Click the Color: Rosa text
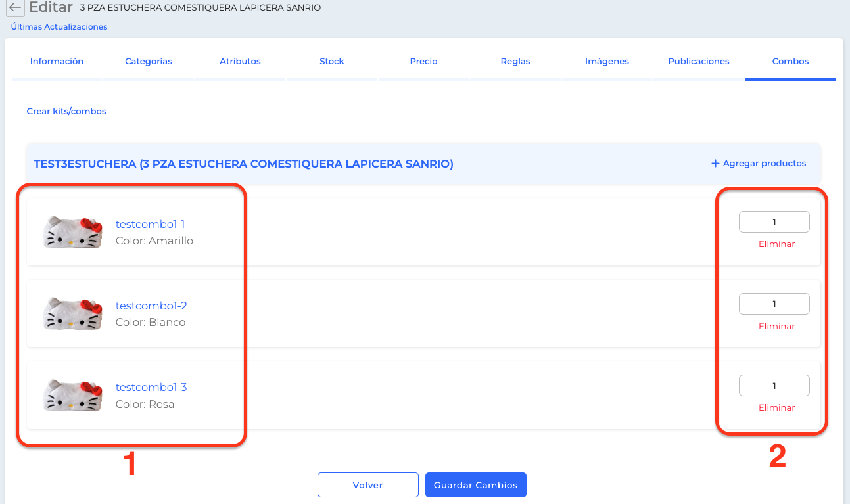This screenshot has height=504, width=850. 145,404
